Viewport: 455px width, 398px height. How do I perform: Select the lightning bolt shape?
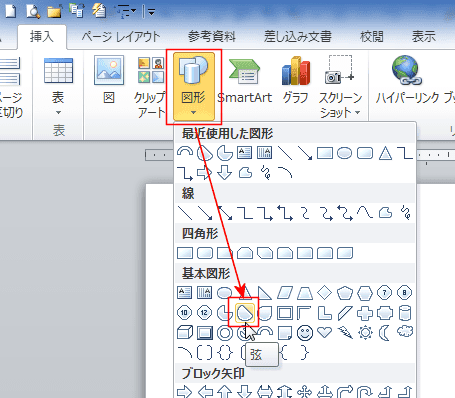(x=345, y=333)
